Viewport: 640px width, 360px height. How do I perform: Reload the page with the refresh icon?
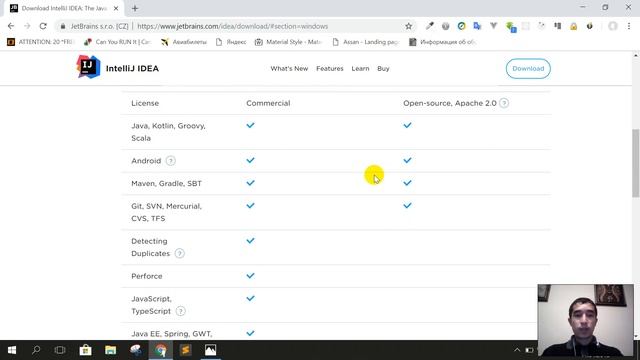pyautogui.click(x=43, y=26)
